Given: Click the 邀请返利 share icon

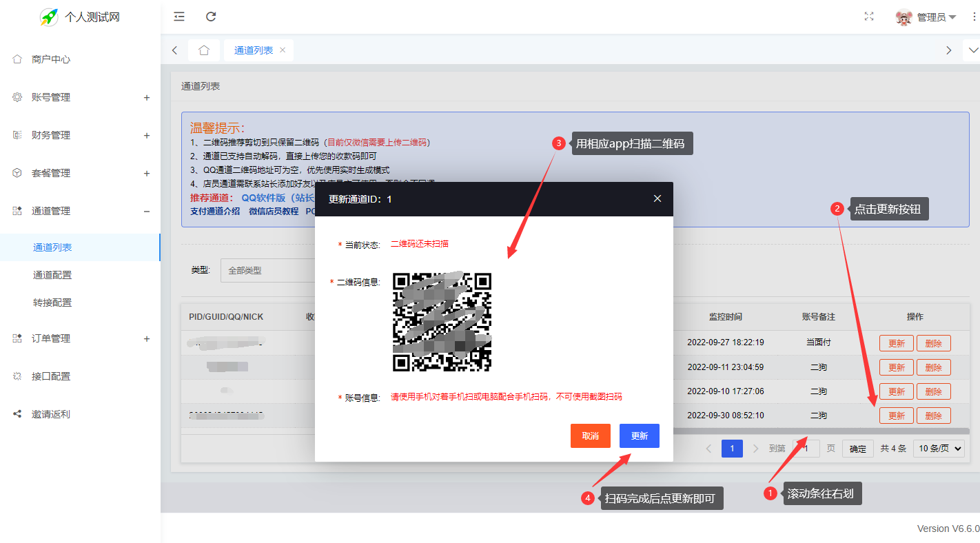Looking at the screenshot, I should pos(17,414).
